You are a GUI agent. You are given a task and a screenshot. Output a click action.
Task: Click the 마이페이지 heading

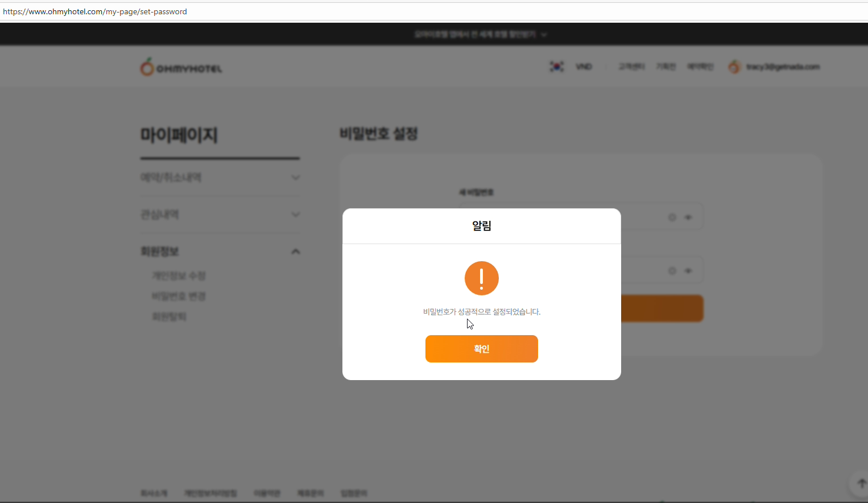(179, 135)
